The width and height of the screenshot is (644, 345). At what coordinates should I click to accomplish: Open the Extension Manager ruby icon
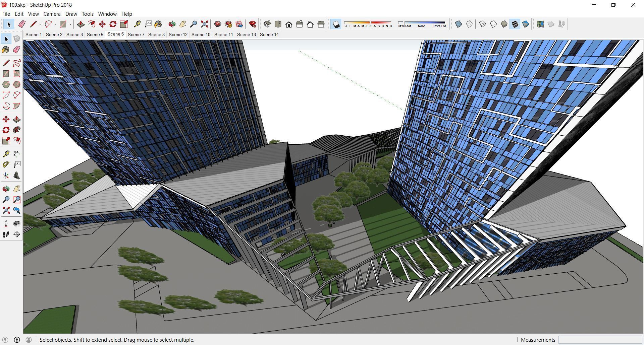[x=253, y=24]
